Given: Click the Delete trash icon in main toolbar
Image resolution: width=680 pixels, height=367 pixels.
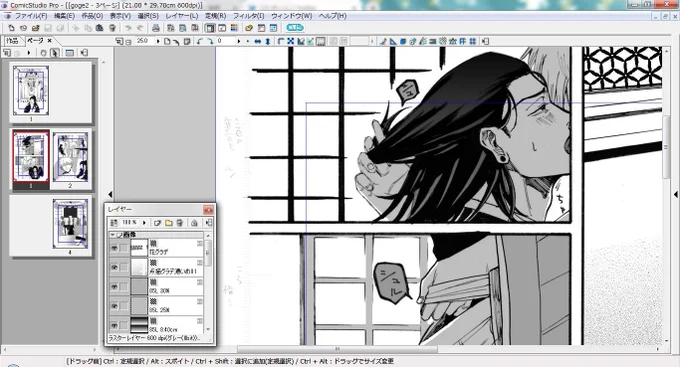Looking at the screenshot, I should (112, 28).
